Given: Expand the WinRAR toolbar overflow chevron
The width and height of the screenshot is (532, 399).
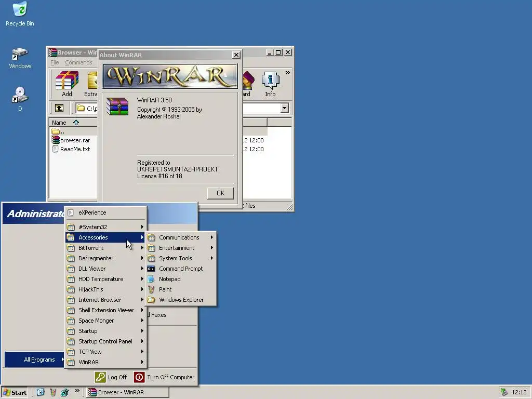Looking at the screenshot, I should (x=288, y=73).
